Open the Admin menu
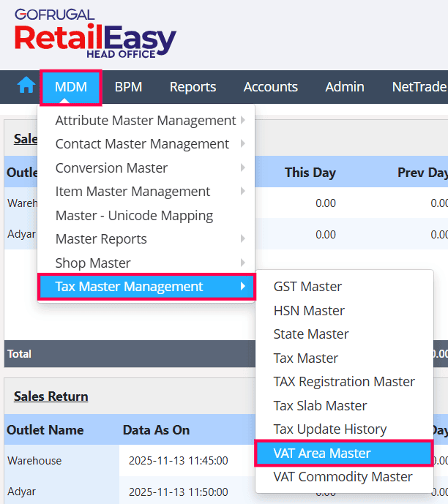448x504 pixels. pyautogui.click(x=345, y=87)
